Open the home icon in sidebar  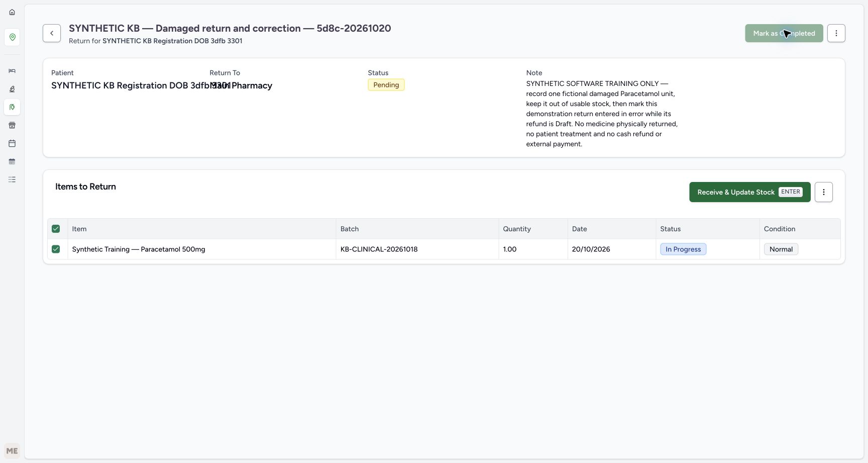pyautogui.click(x=12, y=12)
